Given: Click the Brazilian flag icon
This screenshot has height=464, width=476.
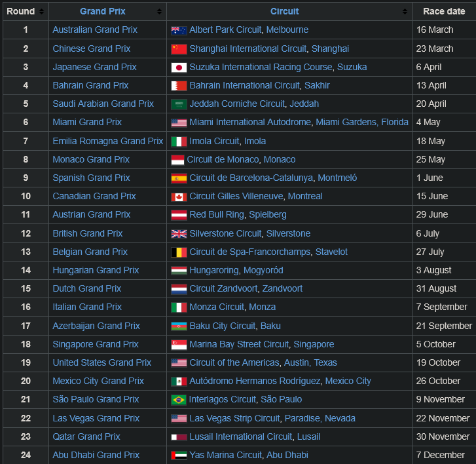Looking at the screenshot, I should (x=179, y=400).
